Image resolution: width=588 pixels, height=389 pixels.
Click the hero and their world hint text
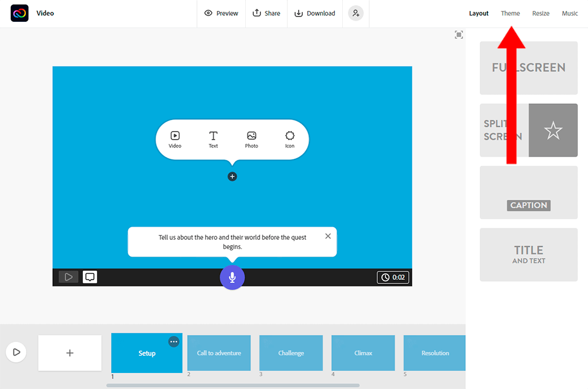(232, 242)
